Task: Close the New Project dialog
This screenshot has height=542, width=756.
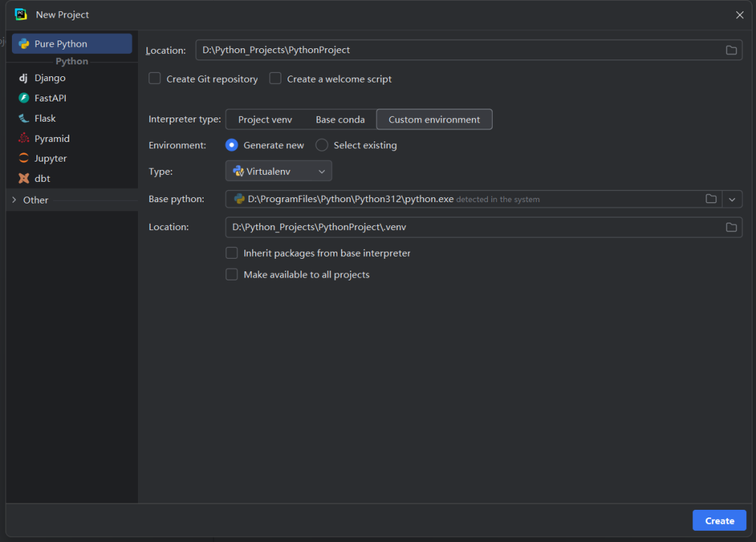Action: (x=740, y=15)
